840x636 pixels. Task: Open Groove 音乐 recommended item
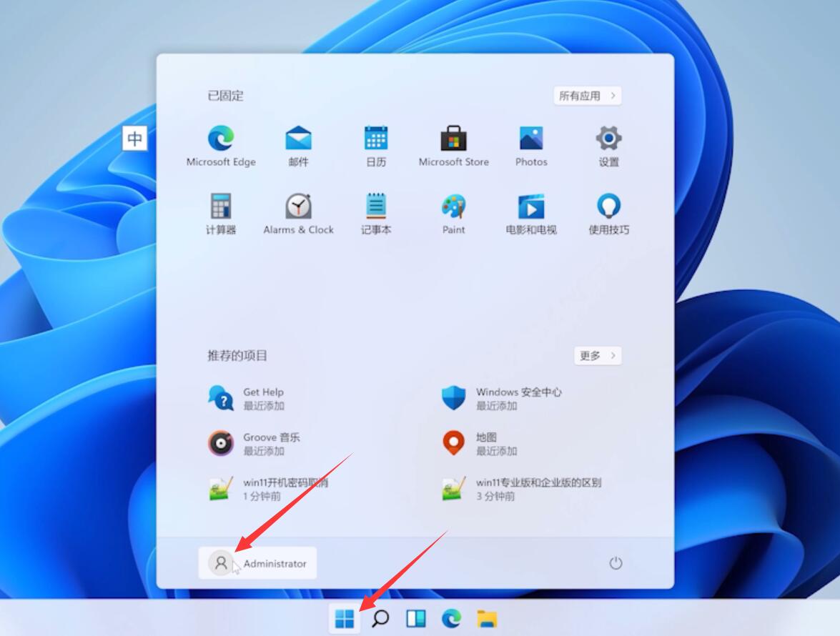pos(254,443)
